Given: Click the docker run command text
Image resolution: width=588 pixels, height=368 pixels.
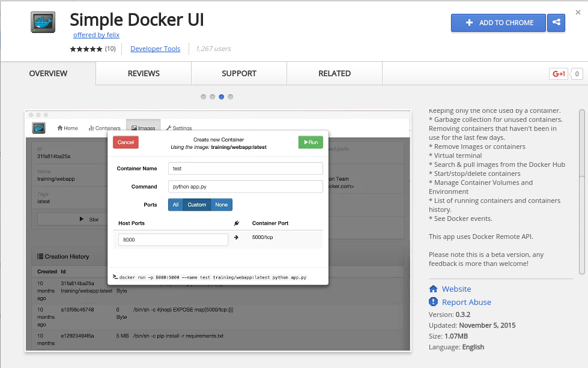Looking at the screenshot, I should (213, 277).
